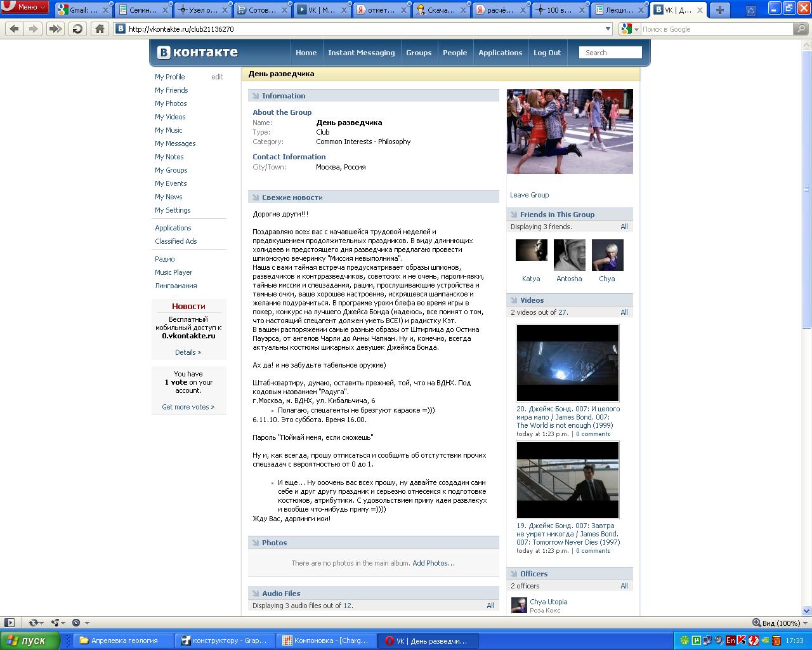
Task: Open Instant Messaging in VK header
Action: point(362,53)
